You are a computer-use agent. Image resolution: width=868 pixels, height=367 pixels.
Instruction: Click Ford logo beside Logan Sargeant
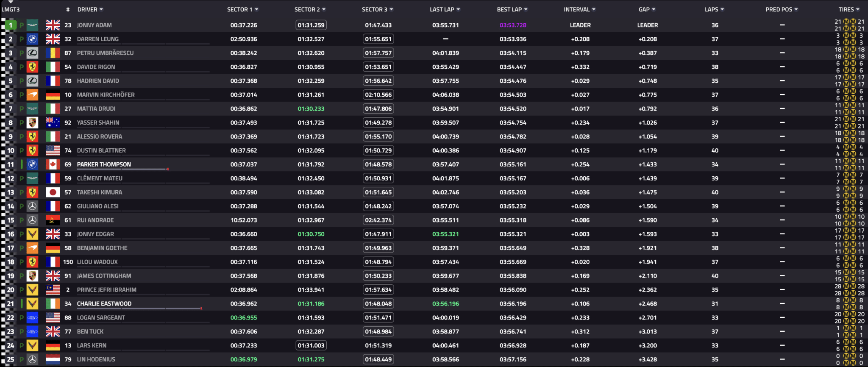pos(33,318)
